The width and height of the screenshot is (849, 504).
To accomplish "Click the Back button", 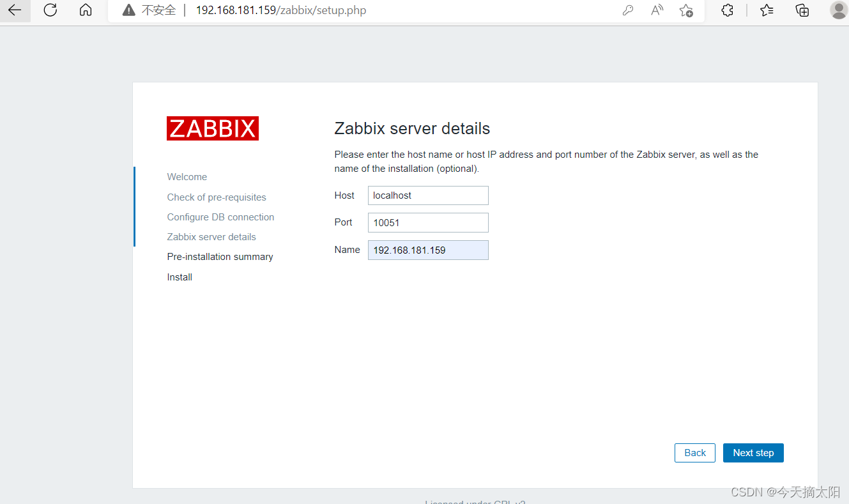I will pyautogui.click(x=695, y=453).
